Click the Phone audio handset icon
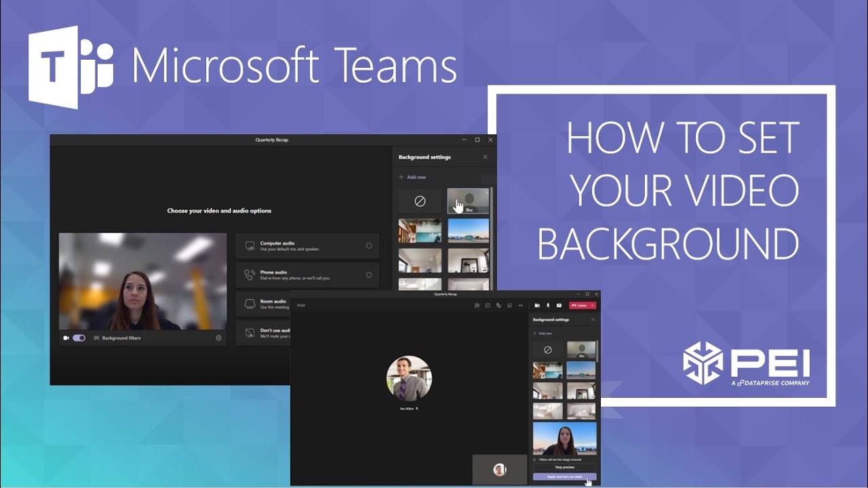The height and width of the screenshot is (488, 868). [250, 275]
